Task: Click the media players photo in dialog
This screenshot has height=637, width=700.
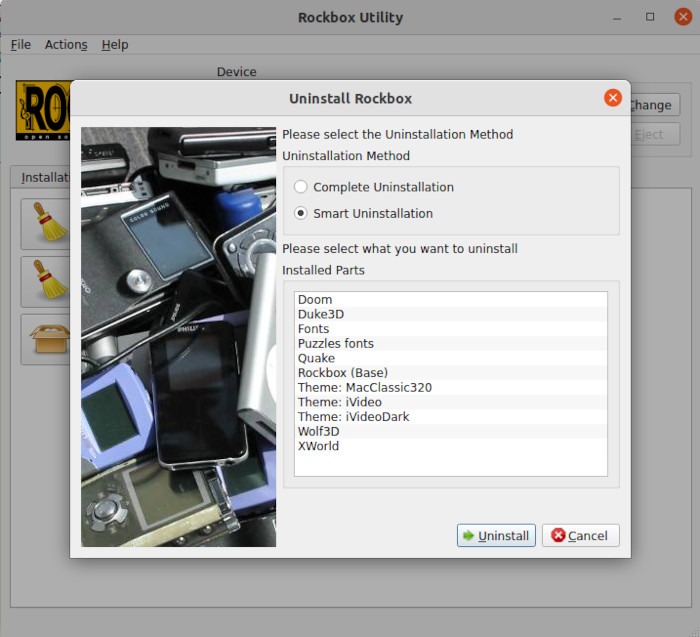Action: click(179, 337)
